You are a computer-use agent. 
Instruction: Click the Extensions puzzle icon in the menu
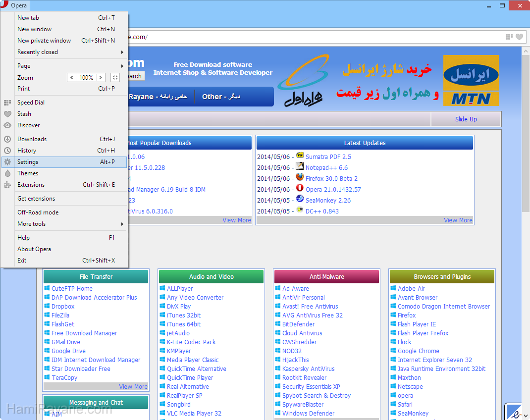coord(7,185)
